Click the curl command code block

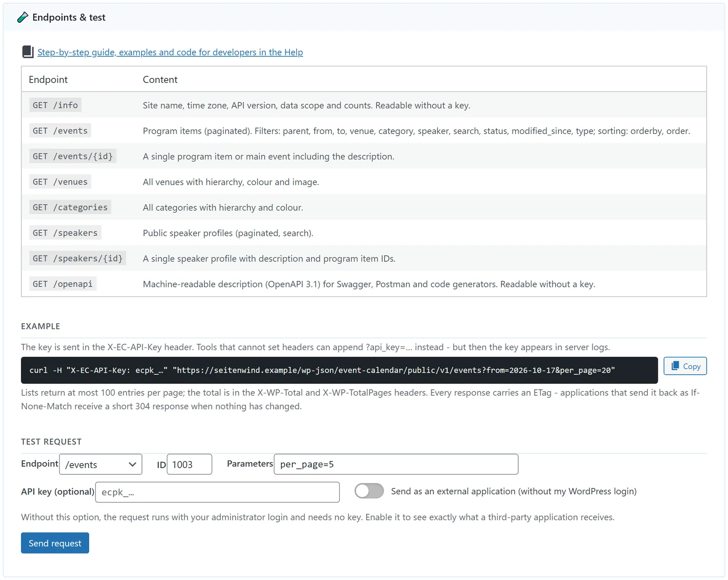[339, 370]
